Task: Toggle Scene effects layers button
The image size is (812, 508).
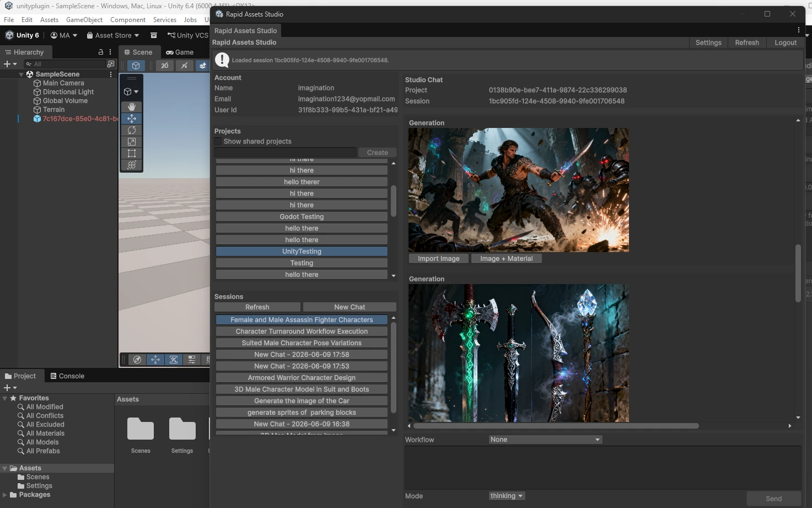Action: (203, 66)
